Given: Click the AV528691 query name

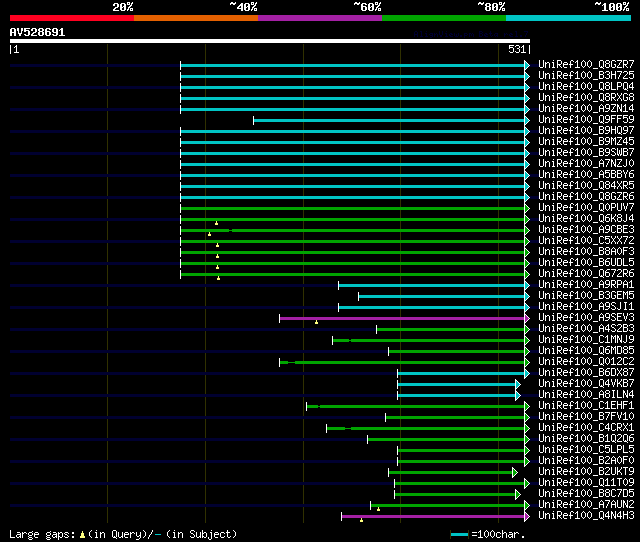Looking at the screenshot, I should (37, 32).
